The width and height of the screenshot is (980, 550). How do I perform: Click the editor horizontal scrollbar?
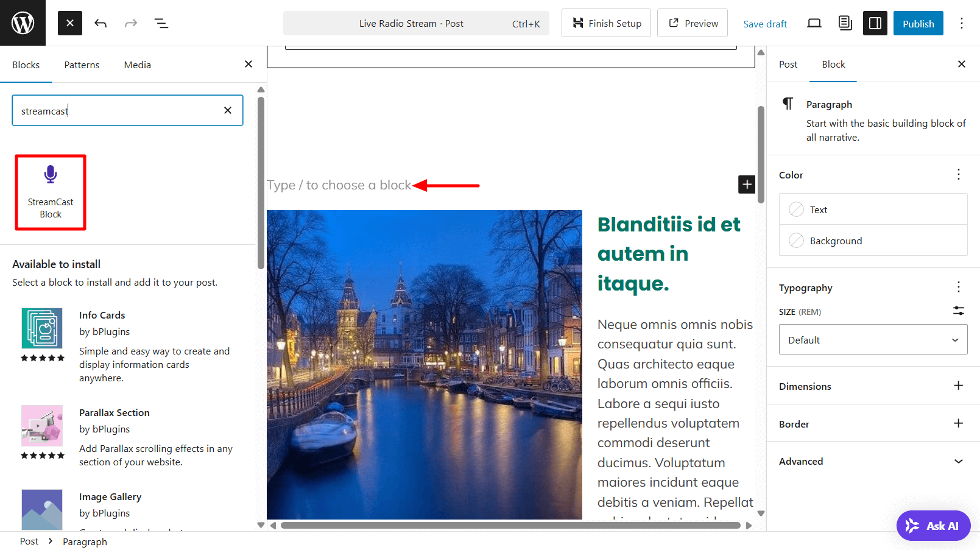click(x=510, y=525)
